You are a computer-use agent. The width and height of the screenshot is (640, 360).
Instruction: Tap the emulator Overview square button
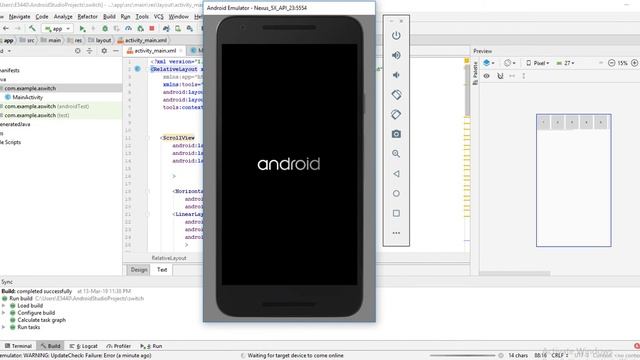pos(396,213)
